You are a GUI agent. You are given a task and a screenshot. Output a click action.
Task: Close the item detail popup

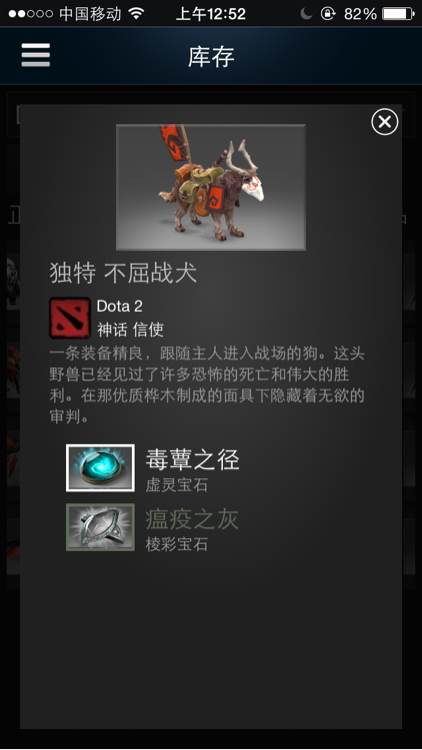tap(385, 121)
